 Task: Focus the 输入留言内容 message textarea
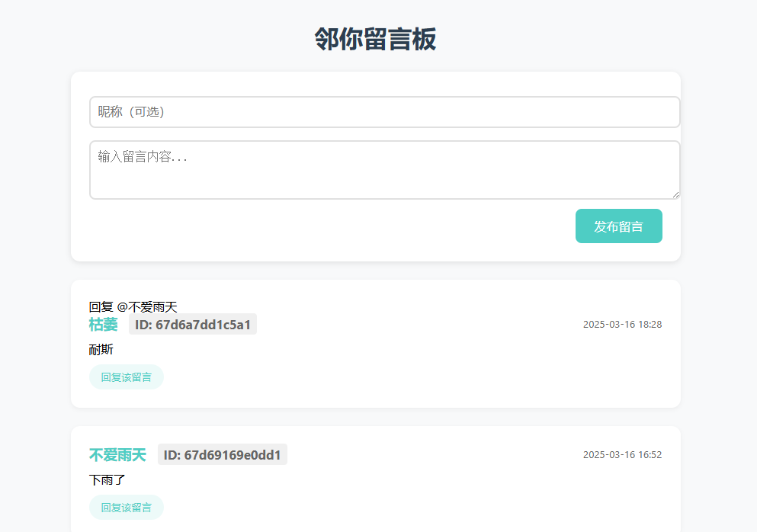[384, 169]
